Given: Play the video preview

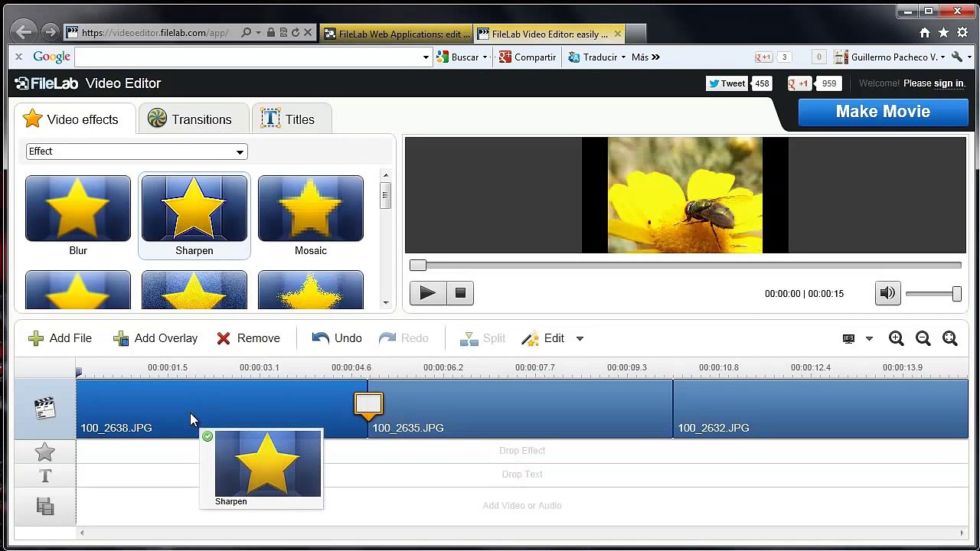Looking at the screenshot, I should (x=427, y=293).
